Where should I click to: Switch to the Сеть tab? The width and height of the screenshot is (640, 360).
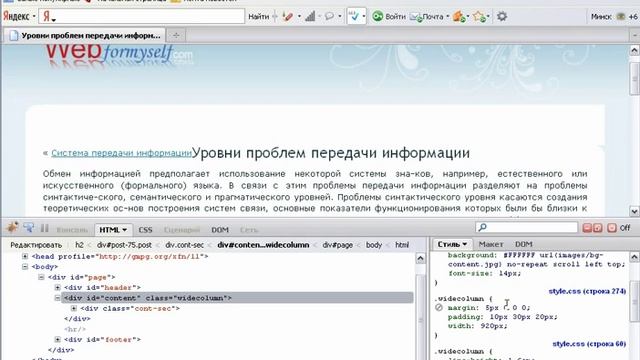[249, 230]
